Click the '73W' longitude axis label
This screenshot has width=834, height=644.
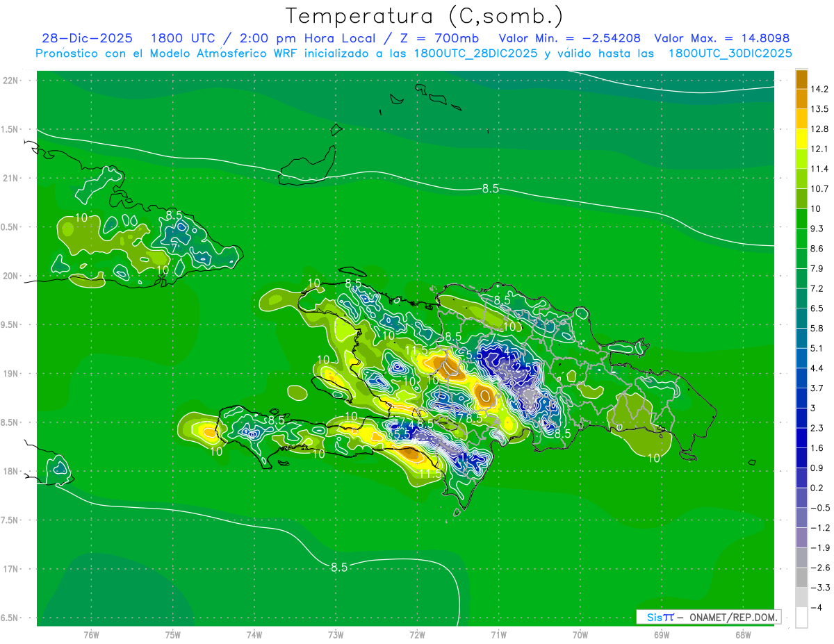coord(336,634)
